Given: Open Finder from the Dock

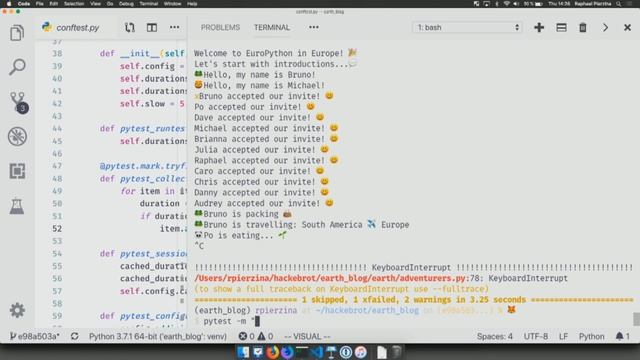Looking at the screenshot, I should pos(243,352).
